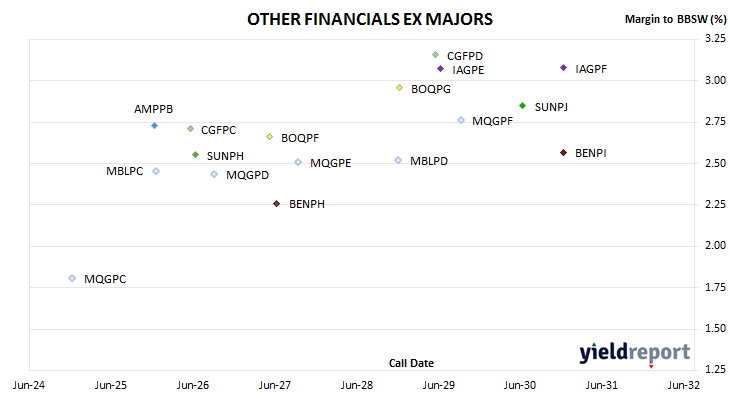Select the BOQPF label text

pyautogui.click(x=300, y=138)
